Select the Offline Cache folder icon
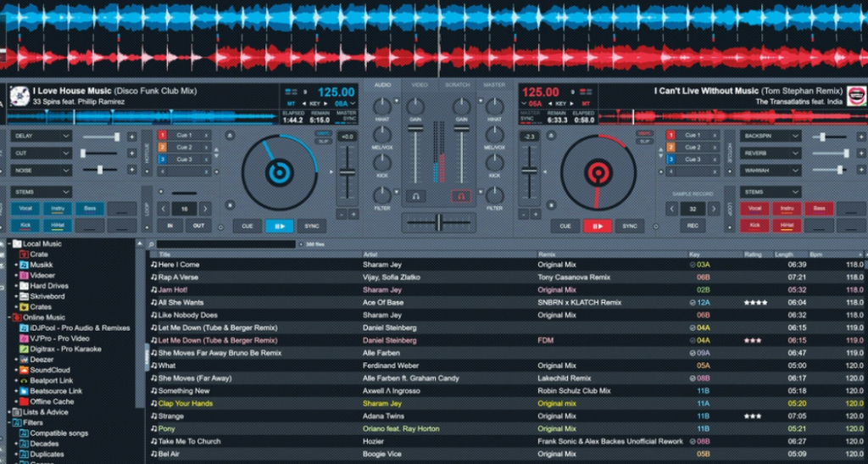868x464 pixels. (24, 401)
